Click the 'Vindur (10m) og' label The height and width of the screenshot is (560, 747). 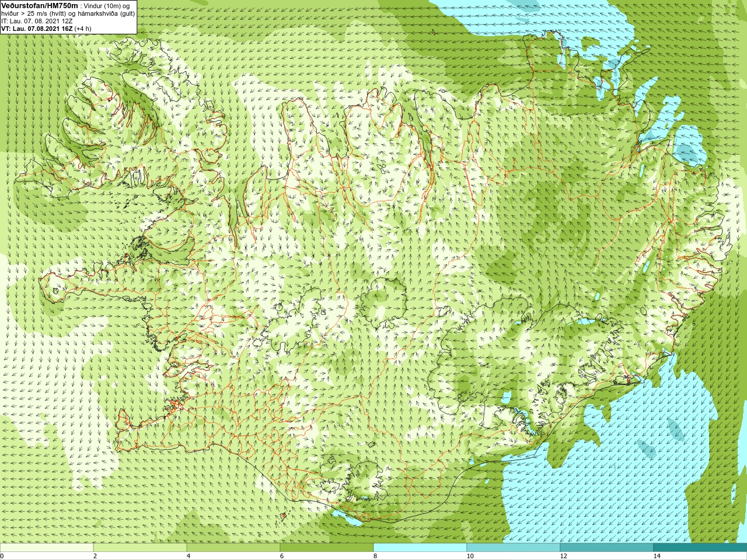pyautogui.click(x=107, y=6)
